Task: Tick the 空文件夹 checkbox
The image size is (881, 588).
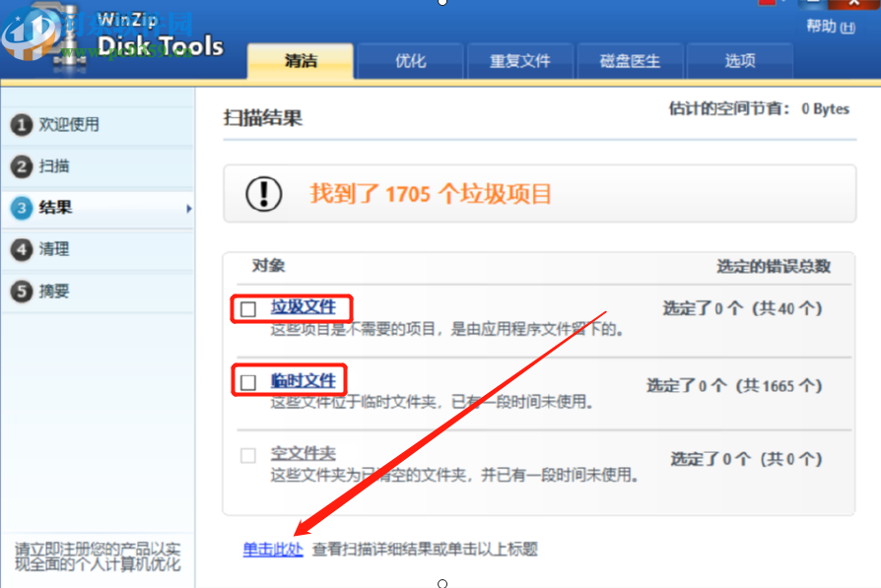Action: 247,454
